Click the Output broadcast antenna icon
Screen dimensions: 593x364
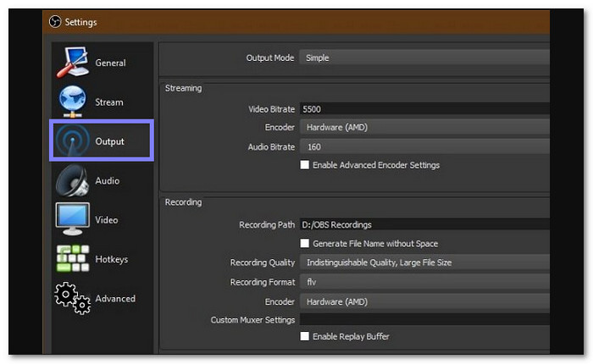coord(72,141)
